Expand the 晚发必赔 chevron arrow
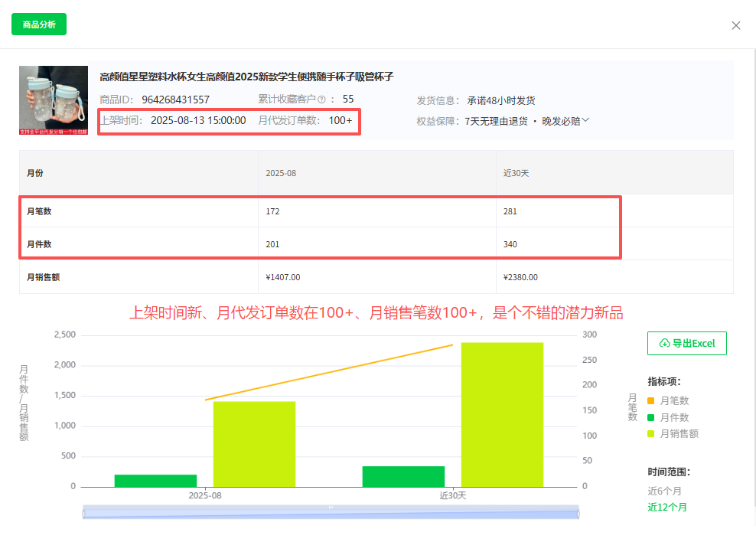 click(586, 120)
